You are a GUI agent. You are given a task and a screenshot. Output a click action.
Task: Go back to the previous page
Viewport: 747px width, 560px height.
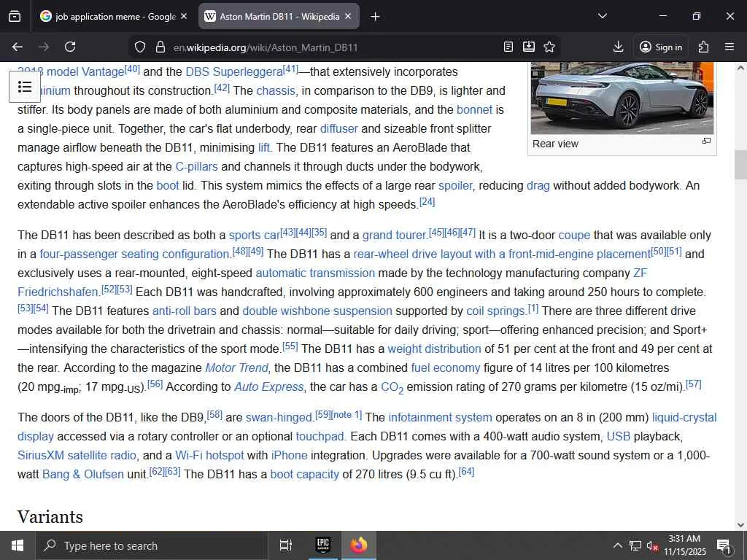click(18, 47)
